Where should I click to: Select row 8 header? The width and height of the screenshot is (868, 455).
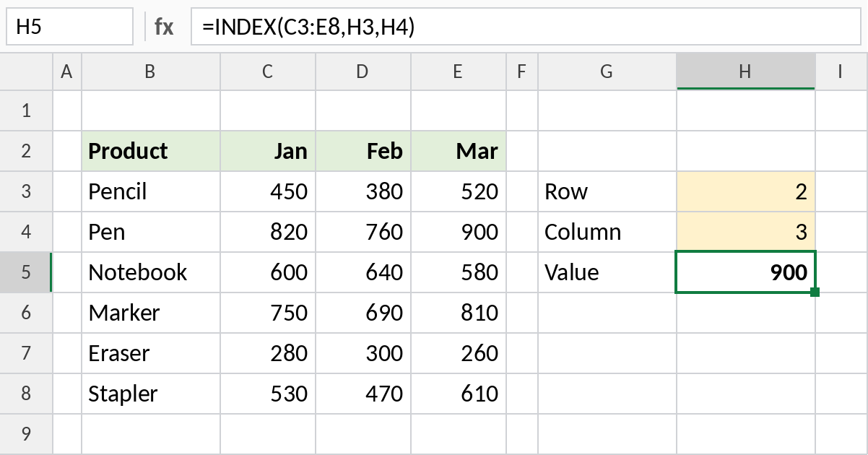click(x=27, y=394)
